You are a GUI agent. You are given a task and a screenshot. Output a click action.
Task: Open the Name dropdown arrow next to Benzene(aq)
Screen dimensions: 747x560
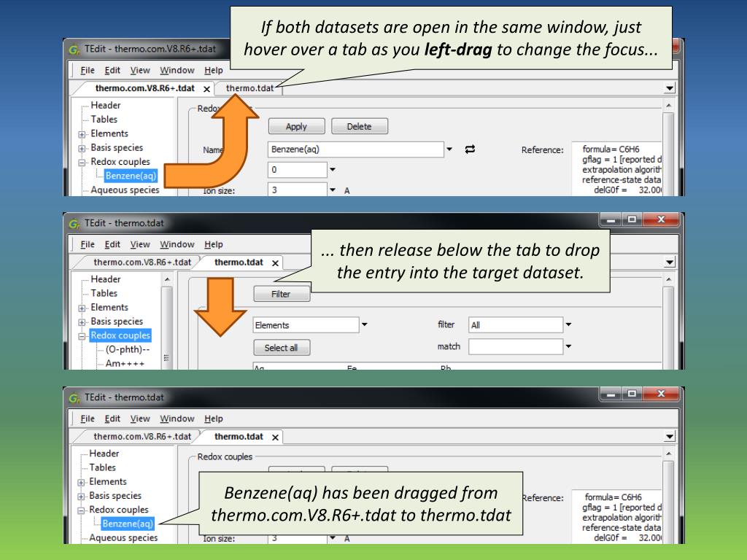coord(449,149)
